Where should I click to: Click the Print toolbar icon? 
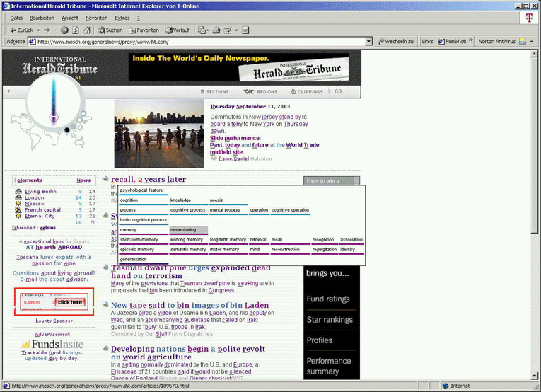click(x=215, y=30)
